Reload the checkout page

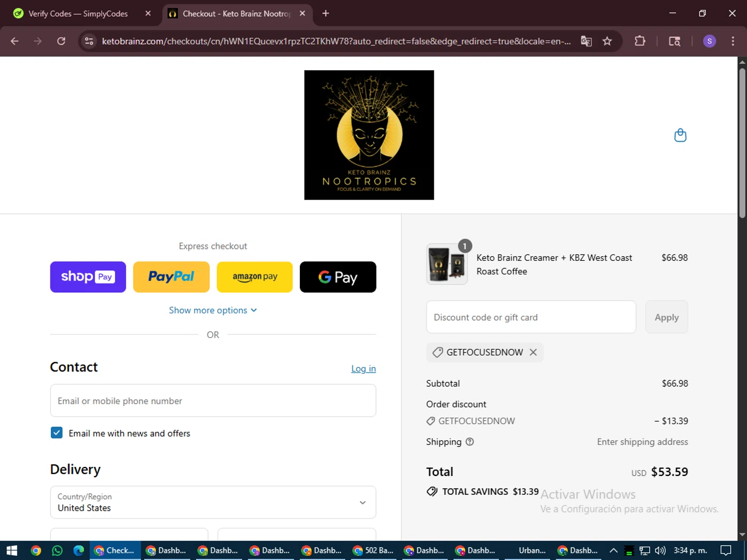(x=61, y=41)
